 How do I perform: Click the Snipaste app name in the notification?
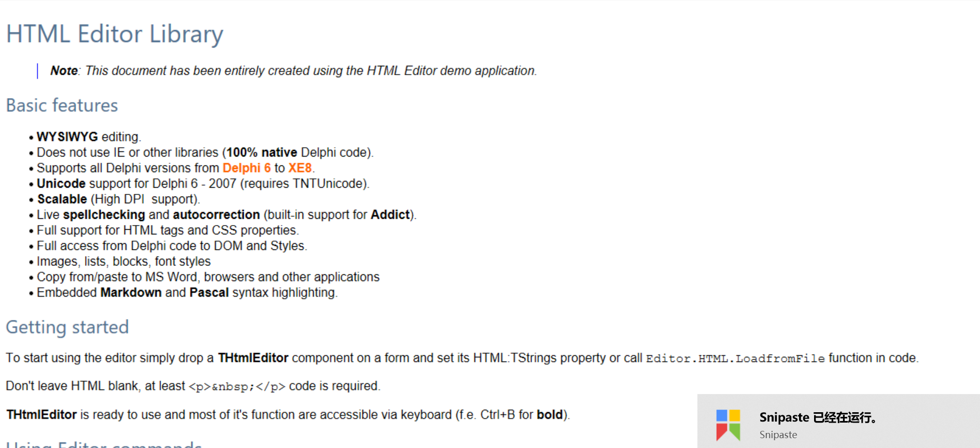777,435
